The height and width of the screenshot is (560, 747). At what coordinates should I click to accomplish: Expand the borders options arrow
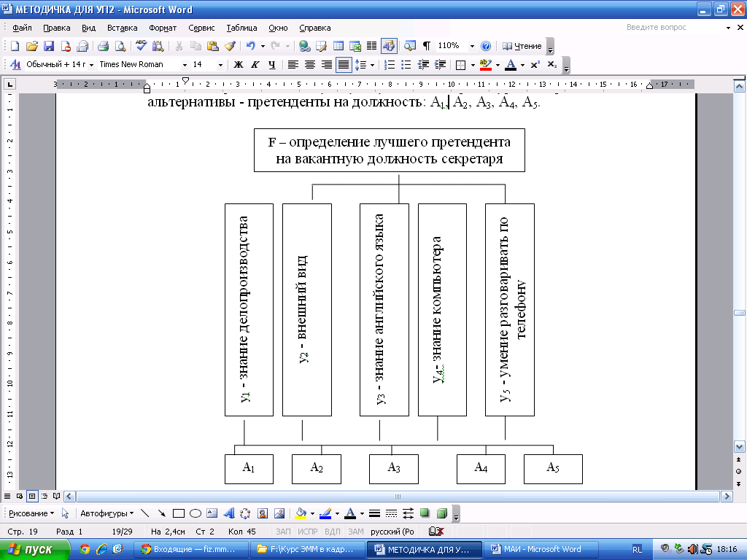[x=473, y=65]
